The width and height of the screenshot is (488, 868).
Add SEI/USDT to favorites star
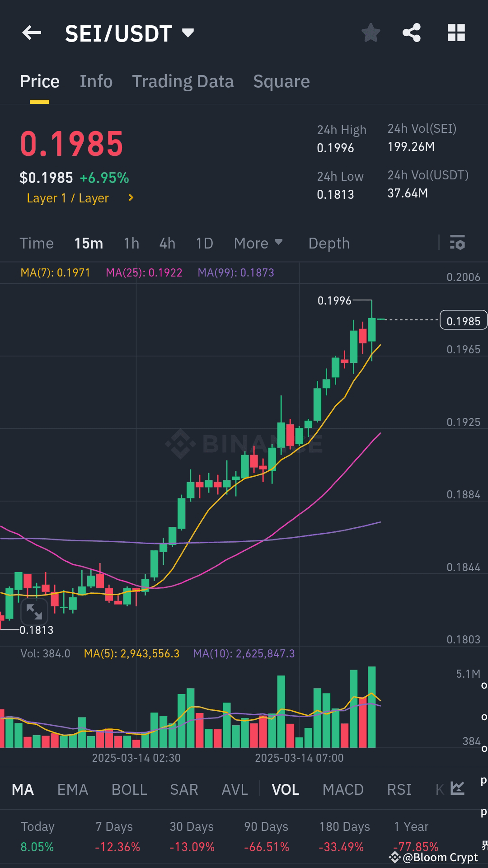(x=371, y=33)
